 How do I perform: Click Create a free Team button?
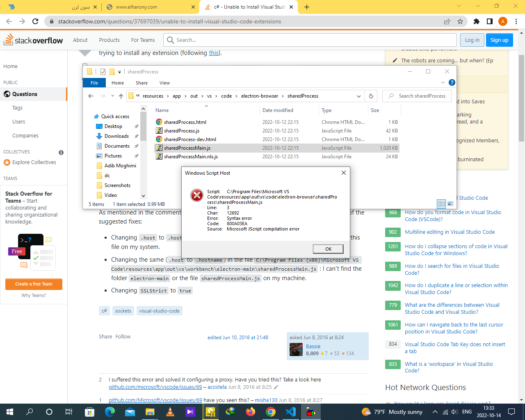click(x=34, y=284)
